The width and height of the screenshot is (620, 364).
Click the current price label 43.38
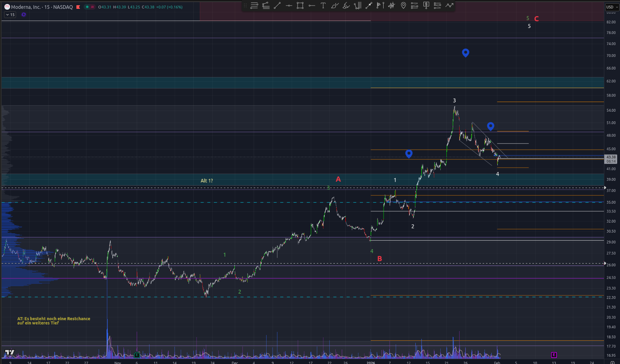point(611,157)
